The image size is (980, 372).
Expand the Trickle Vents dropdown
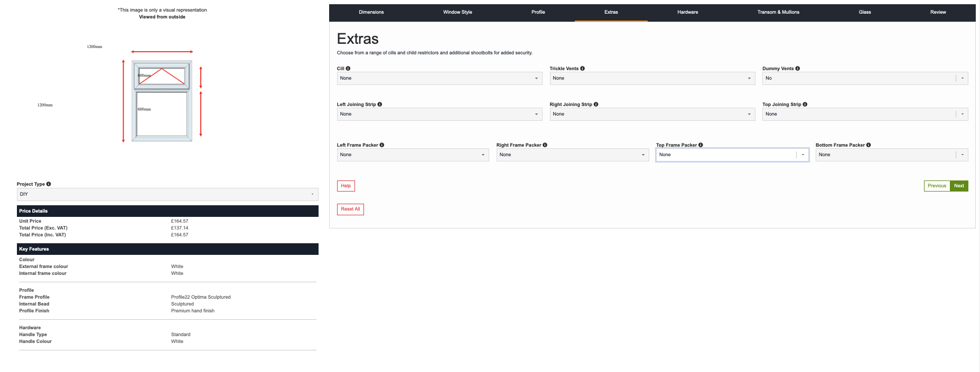pos(652,78)
